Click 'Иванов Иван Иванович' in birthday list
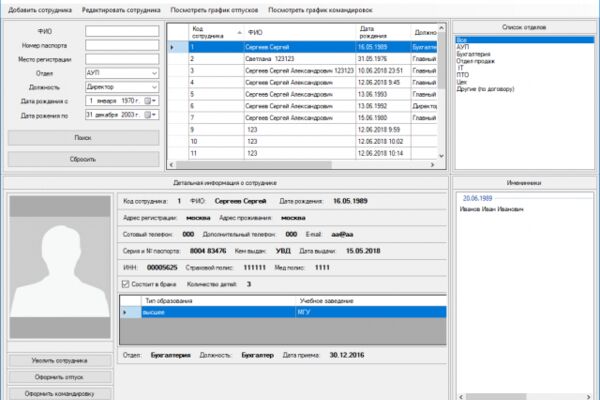Viewport: 600px width, 400px height. pyautogui.click(x=491, y=209)
